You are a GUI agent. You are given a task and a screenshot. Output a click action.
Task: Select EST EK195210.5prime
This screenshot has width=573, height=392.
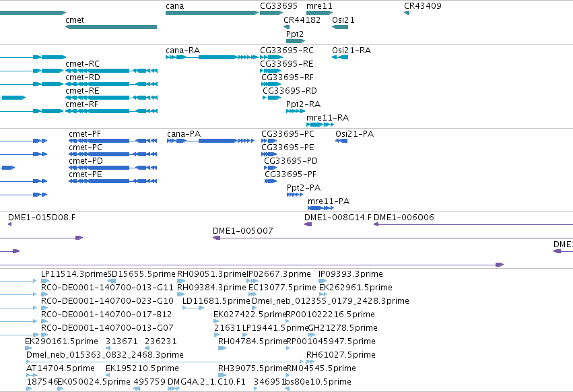pos(108,376)
